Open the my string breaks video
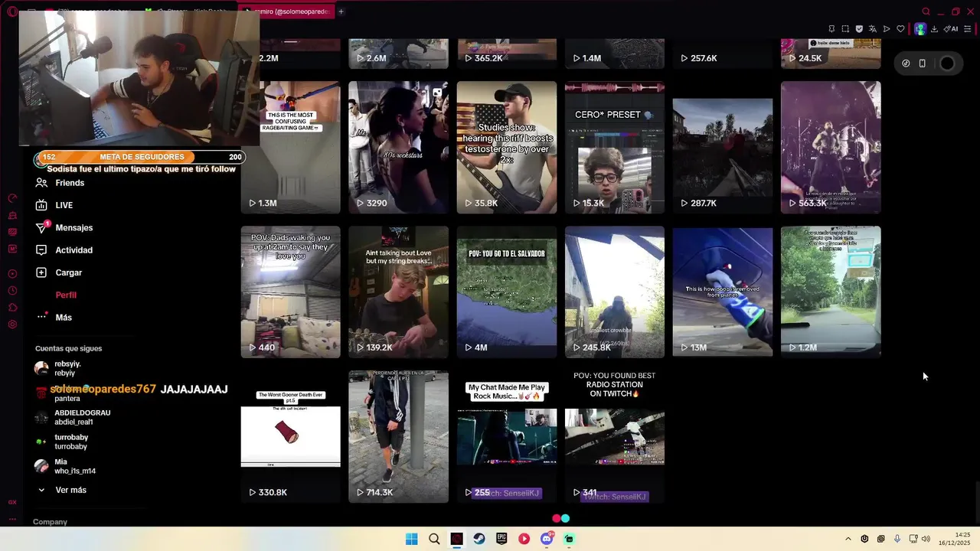The width and height of the screenshot is (980, 551). coord(398,292)
